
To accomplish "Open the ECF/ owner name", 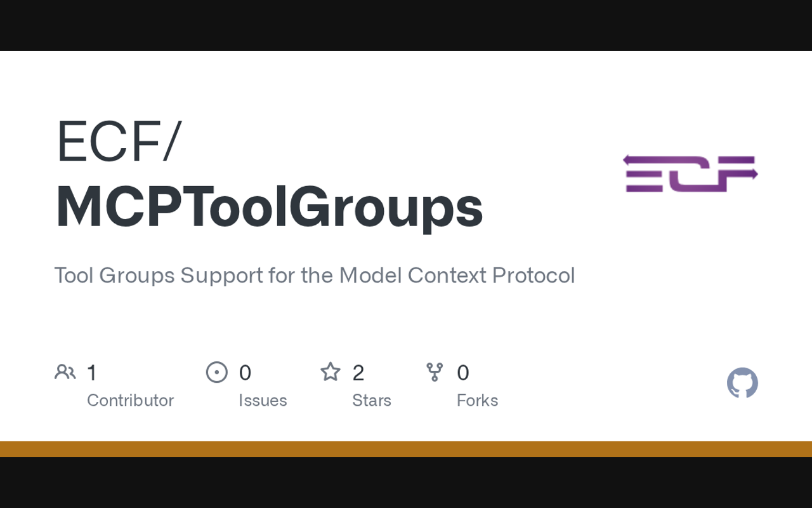I will click(x=119, y=142).
